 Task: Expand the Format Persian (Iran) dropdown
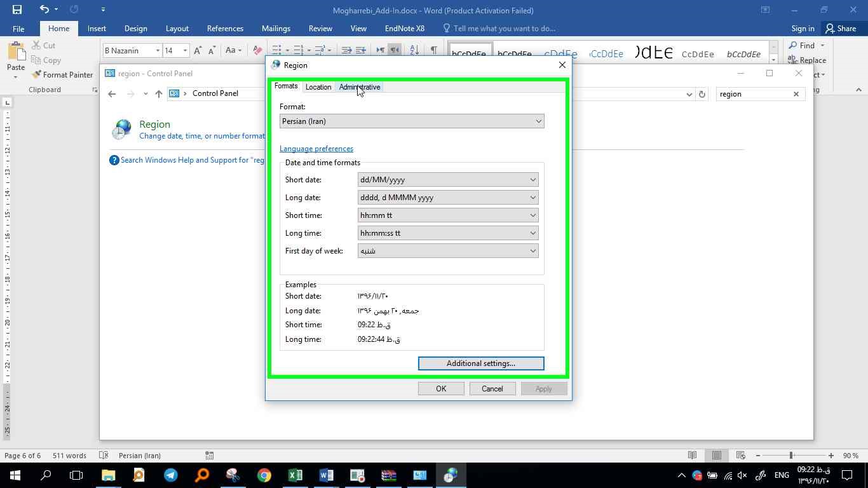(412, 121)
